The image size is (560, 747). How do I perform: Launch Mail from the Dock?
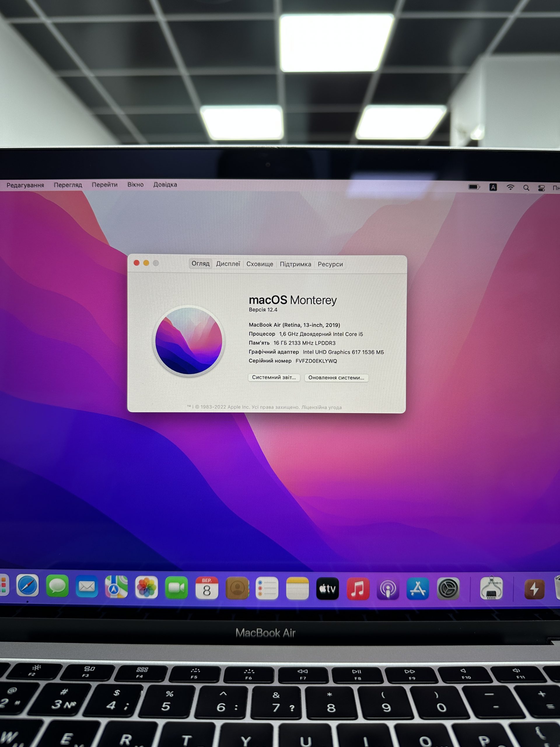click(87, 587)
